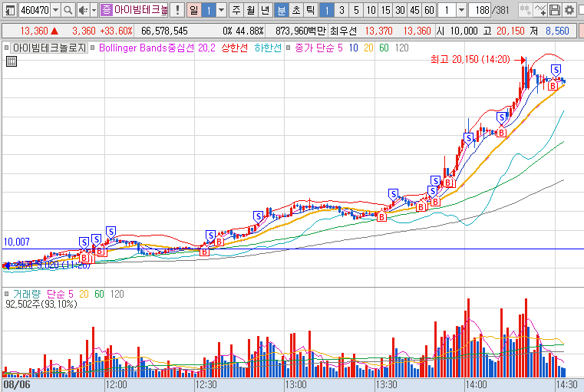Open chart settings gear icon
Viewport: 584px width, 392px height.
tap(569, 10)
